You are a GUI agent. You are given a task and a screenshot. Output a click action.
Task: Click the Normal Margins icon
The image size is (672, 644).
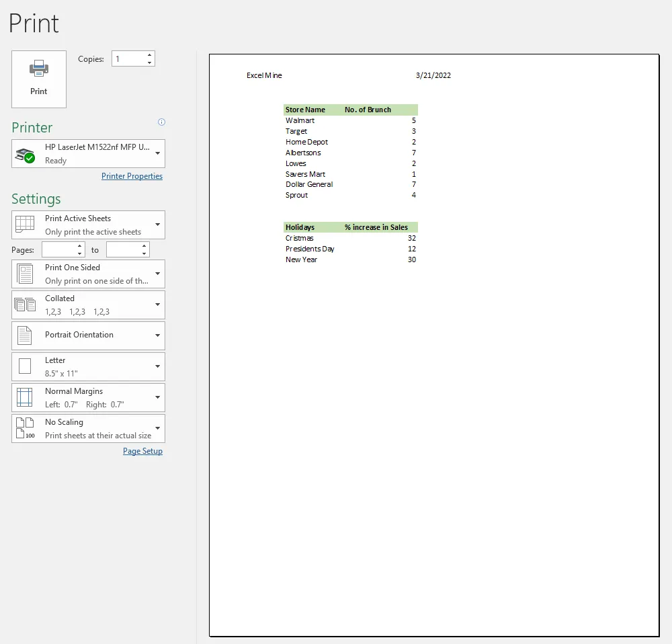pos(24,397)
